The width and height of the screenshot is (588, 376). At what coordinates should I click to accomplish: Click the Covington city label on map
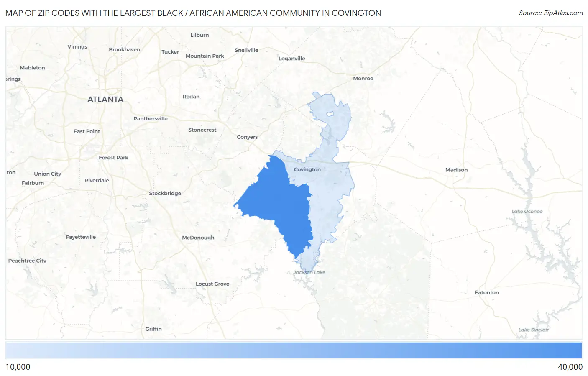point(307,169)
